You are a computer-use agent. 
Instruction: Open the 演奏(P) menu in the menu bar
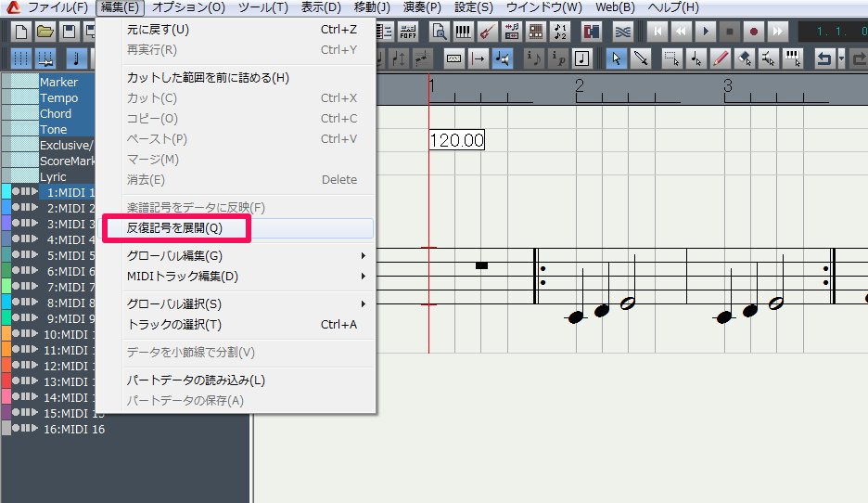point(421,7)
